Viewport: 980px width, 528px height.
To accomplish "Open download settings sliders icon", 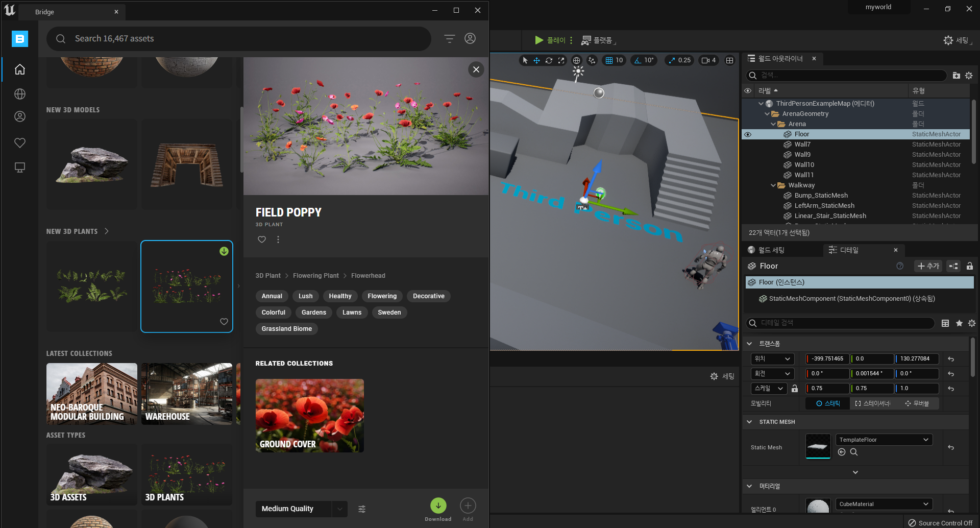I will click(362, 509).
